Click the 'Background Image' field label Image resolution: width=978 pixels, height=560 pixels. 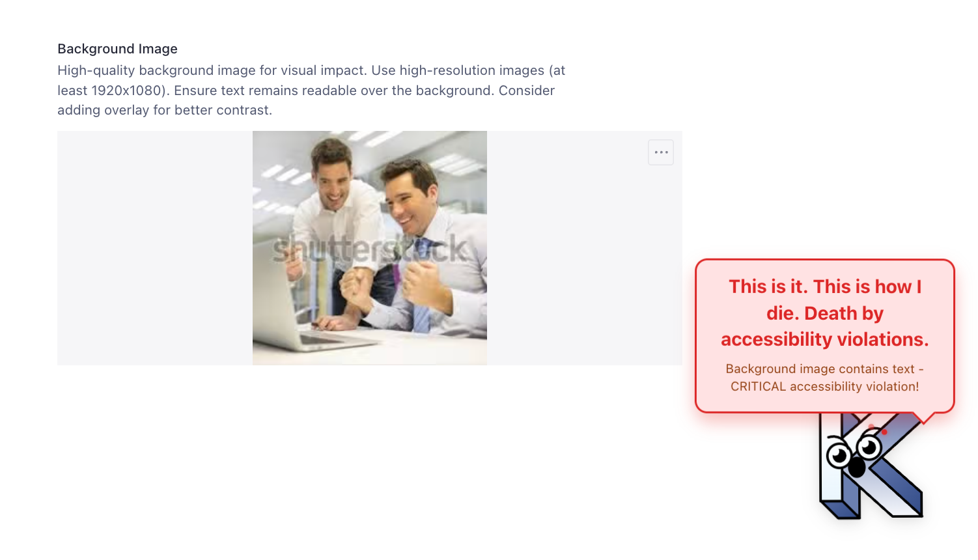point(117,49)
